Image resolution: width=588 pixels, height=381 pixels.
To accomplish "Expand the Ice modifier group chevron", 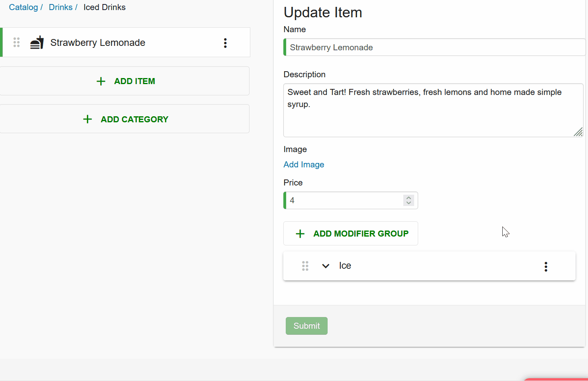I will coord(326,266).
